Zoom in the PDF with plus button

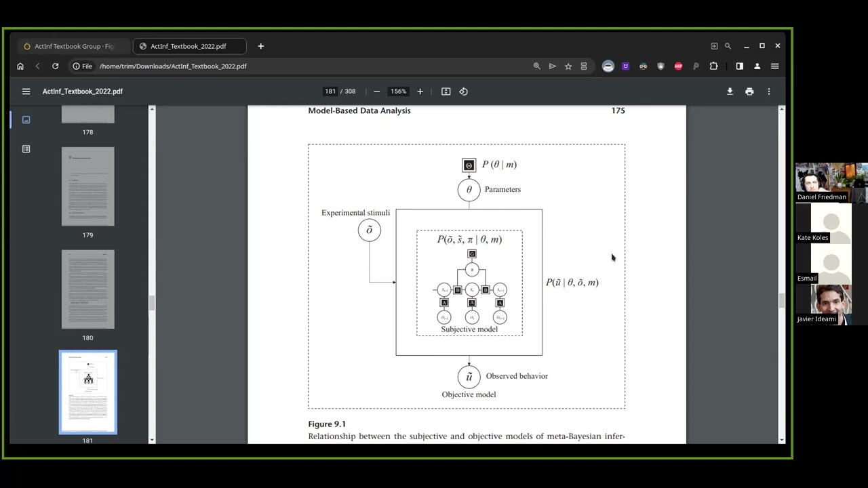click(420, 91)
